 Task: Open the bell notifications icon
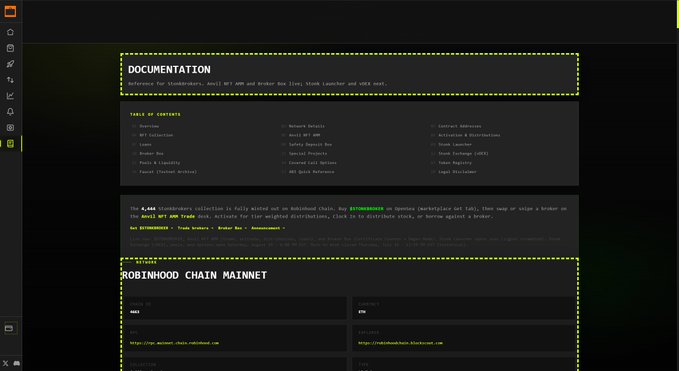[10, 112]
